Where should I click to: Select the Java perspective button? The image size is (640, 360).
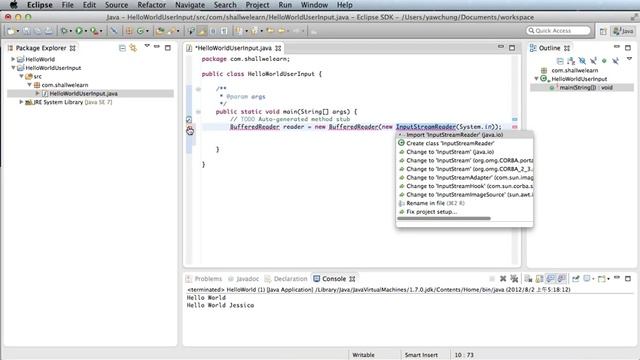(624, 31)
